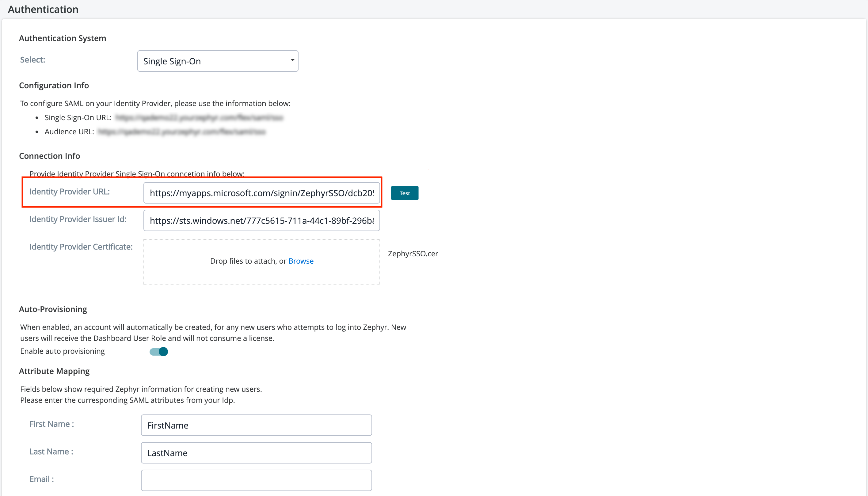This screenshot has height=496, width=868.
Task: Focus the First Name attribute field
Action: click(x=256, y=425)
